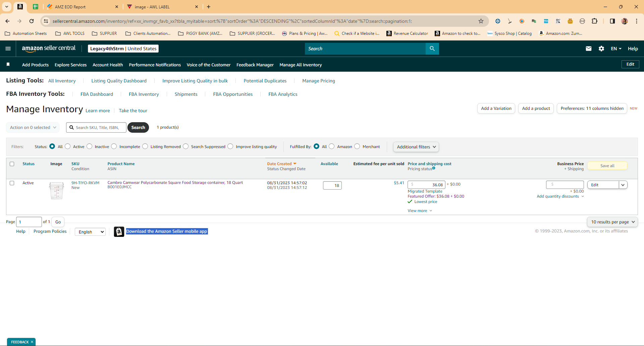This screenshot has width=644, height=346.
Task: Select the Incomplete status radio button
Action: click(114, 146)
